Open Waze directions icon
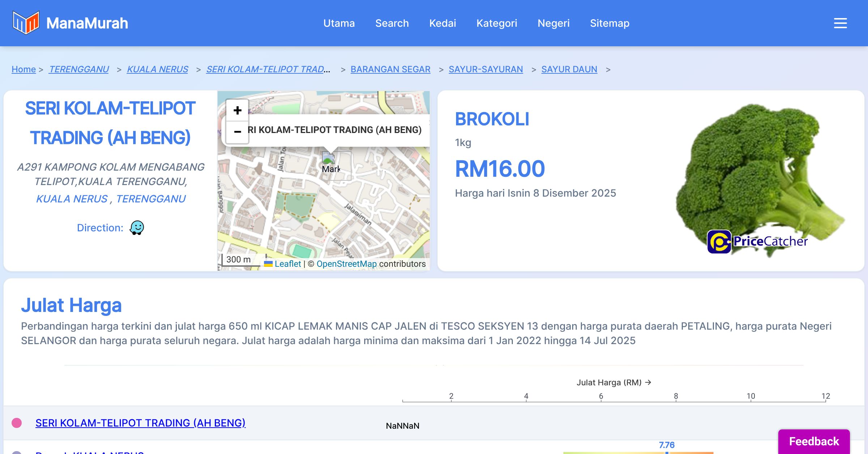The height and width of the screenshot is (454, 868). tap(137, 228)
